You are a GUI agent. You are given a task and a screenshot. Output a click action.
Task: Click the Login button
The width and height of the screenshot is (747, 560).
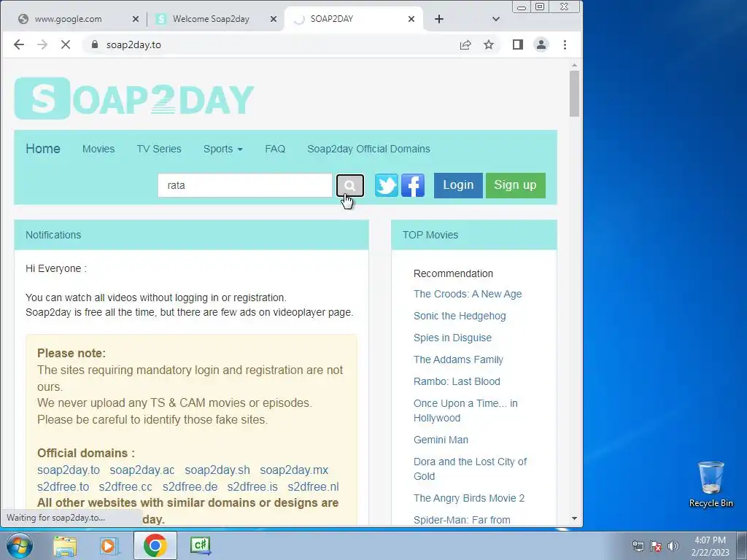click(x=458, y=185)
